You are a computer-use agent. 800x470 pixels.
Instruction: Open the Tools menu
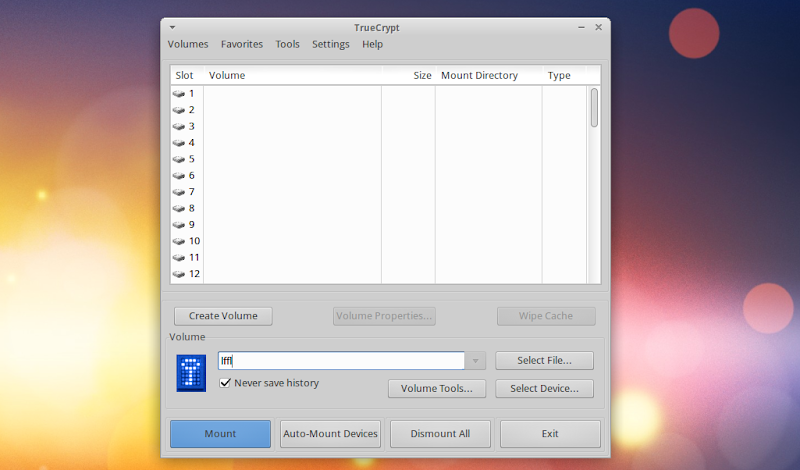(x=287, y=44)
